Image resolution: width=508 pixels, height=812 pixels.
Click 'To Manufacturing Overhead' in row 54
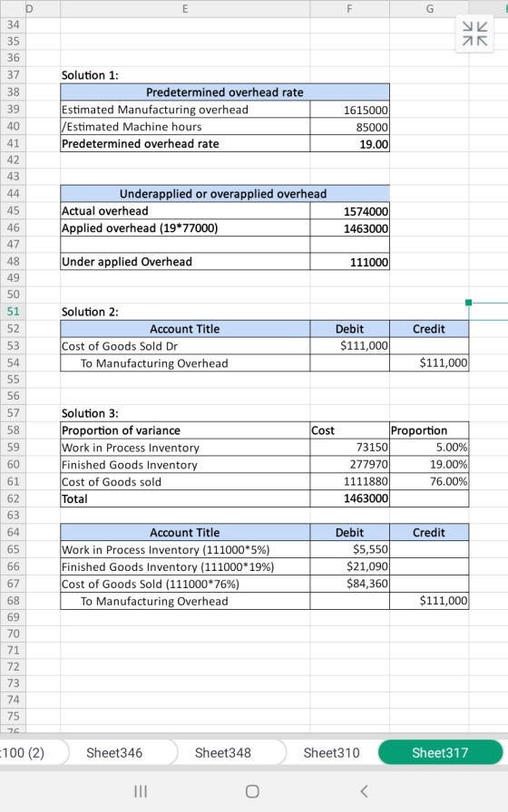pyautogui.click(x=185, y=363)
